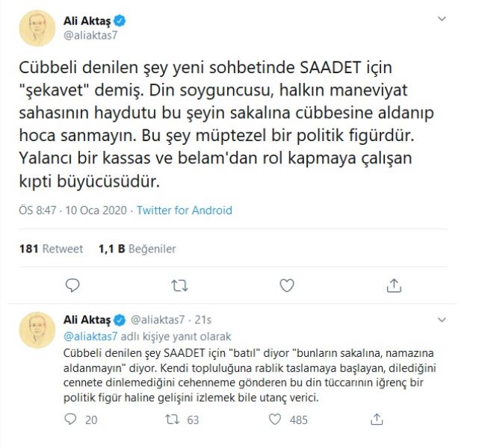Like the main tweet with heart
Image resolution: width=479 pixels, height=448 pixels.
[x=287, y=284]
